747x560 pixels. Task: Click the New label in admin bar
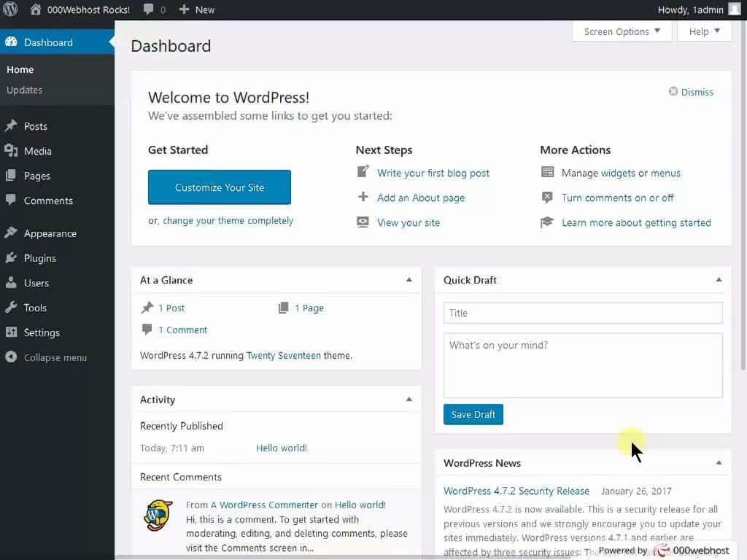tap(205, 9)
